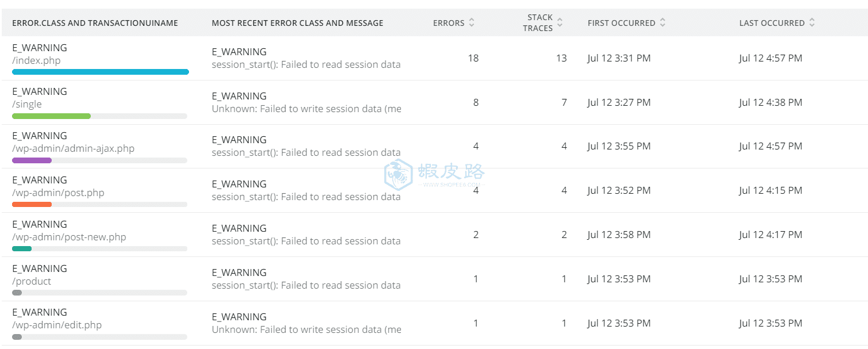This screenshot has width=868, height=349.
Task: Open the /product error row
Action: [434, 279]
